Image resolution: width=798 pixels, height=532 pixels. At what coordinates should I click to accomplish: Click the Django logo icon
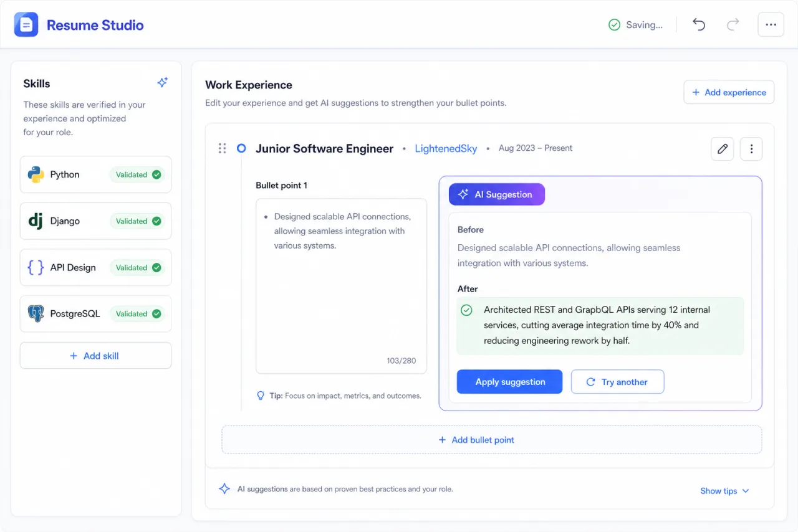(x=36, y=221)
